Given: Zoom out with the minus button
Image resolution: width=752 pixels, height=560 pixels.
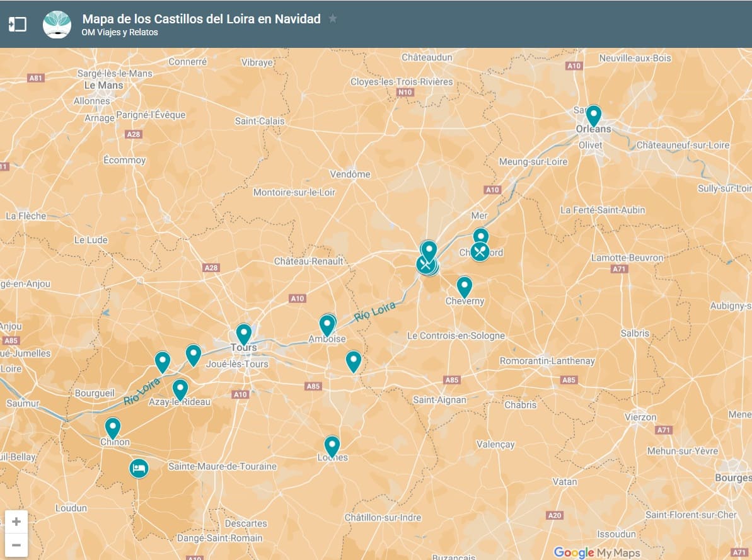Looking at the screenshot, I should tap(16, 545).
